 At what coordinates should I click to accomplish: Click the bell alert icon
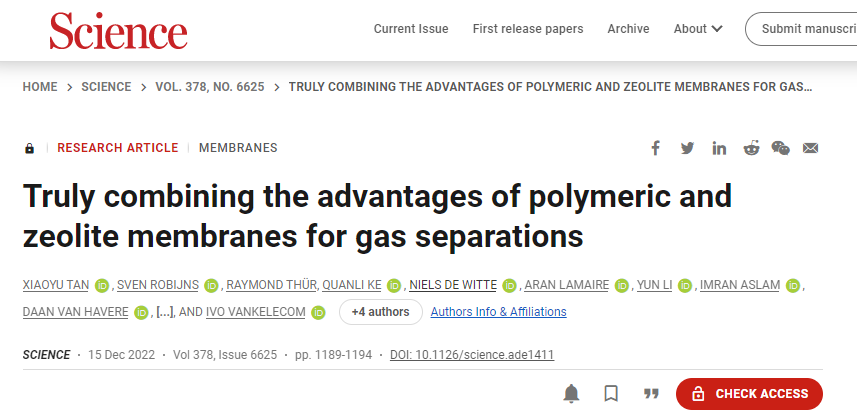click(x=571, y=394)
